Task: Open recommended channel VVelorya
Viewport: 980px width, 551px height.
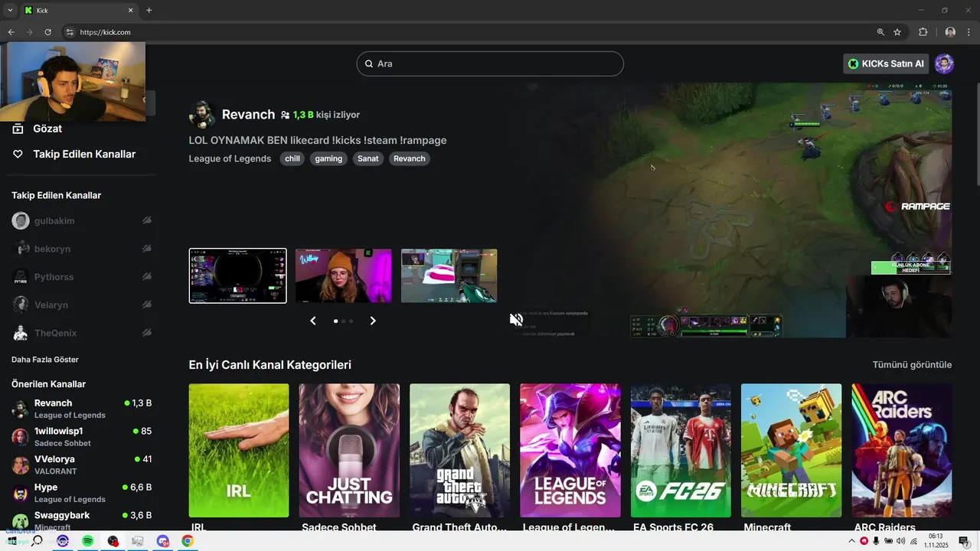Action: [x=82, y=465]
